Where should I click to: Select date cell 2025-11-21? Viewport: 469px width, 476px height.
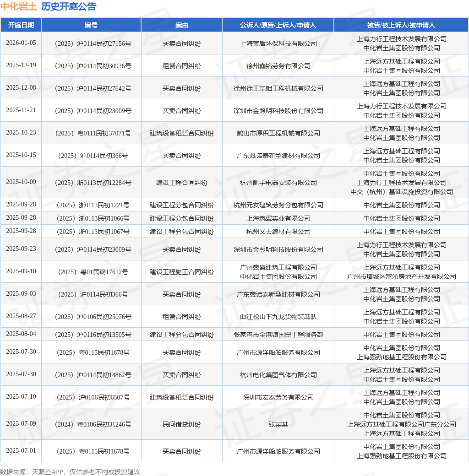click(21, 110)
